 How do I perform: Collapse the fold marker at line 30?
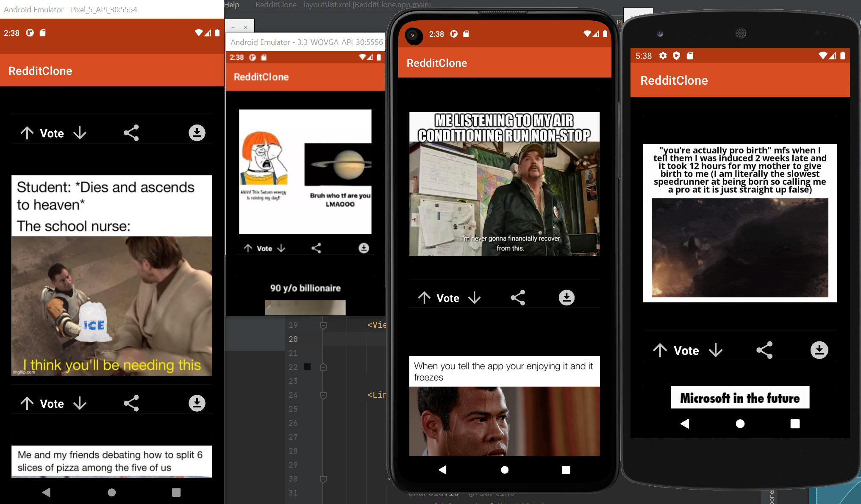tap(323, 479)
